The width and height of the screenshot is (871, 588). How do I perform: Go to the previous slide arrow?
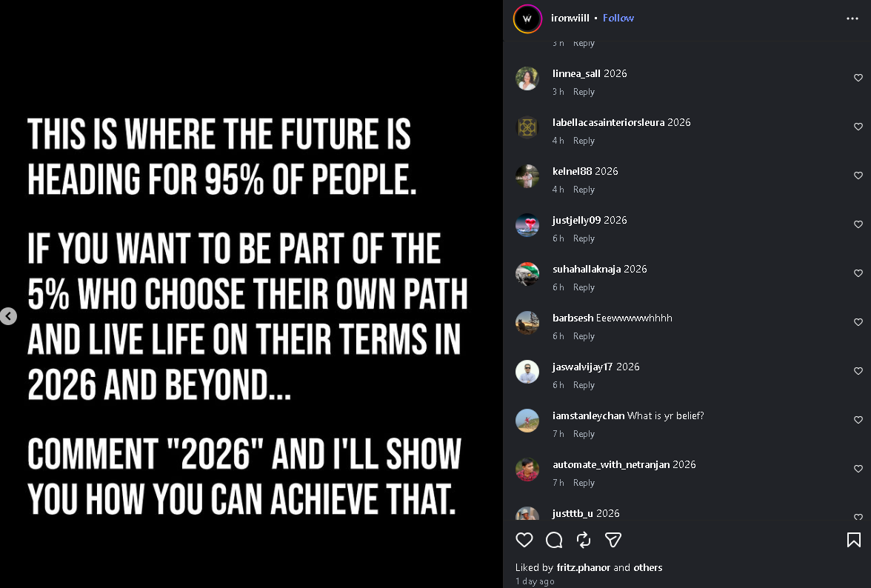[x=8, y=316]
